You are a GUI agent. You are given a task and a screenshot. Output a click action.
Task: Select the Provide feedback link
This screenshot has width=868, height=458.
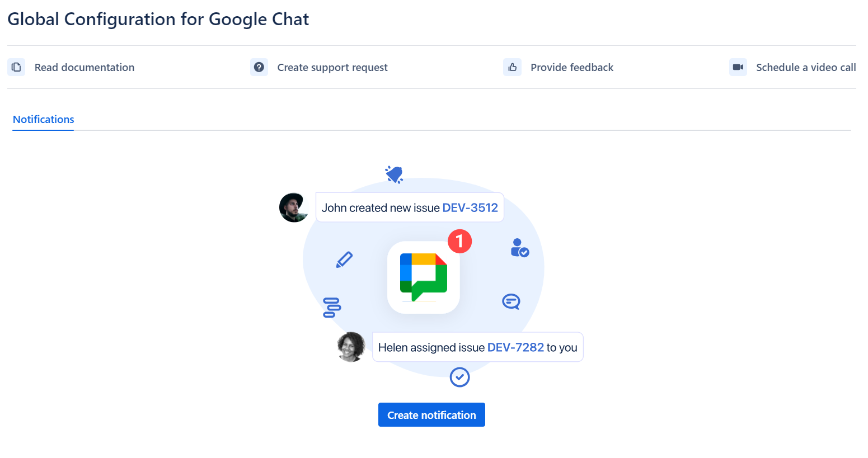point(572,67)
